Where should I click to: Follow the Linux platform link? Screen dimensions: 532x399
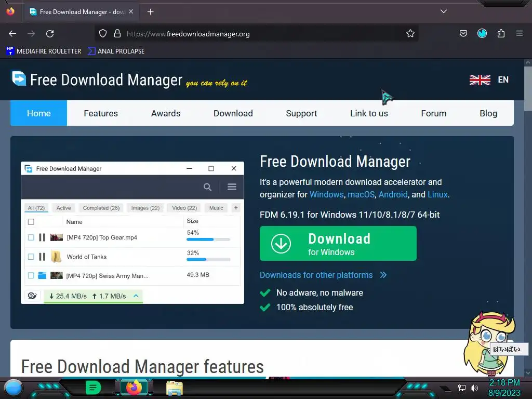[x=437, y=194]
